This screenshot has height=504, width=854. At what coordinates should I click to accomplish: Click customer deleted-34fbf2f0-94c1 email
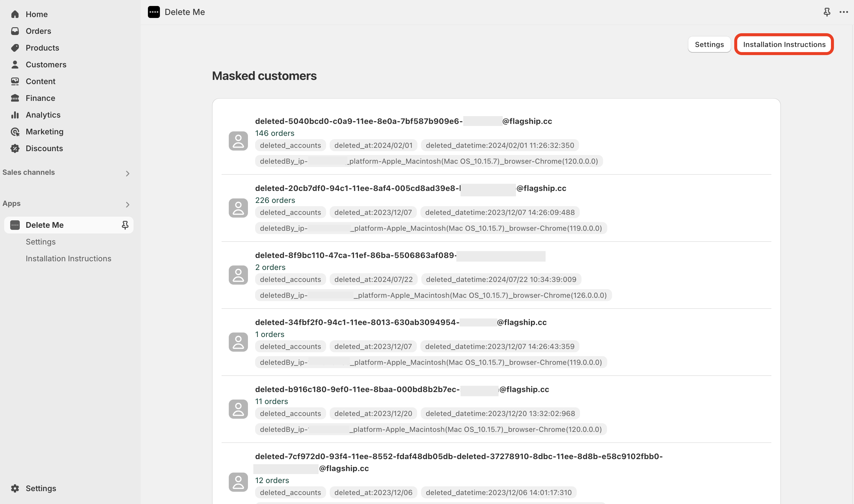(x=401, y=322)
